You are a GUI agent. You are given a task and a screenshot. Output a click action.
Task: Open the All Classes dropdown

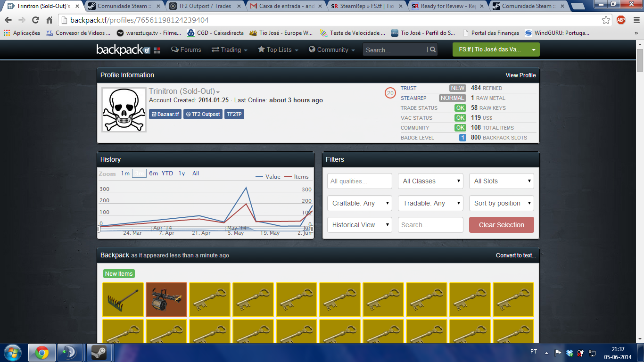pos(431,181)
